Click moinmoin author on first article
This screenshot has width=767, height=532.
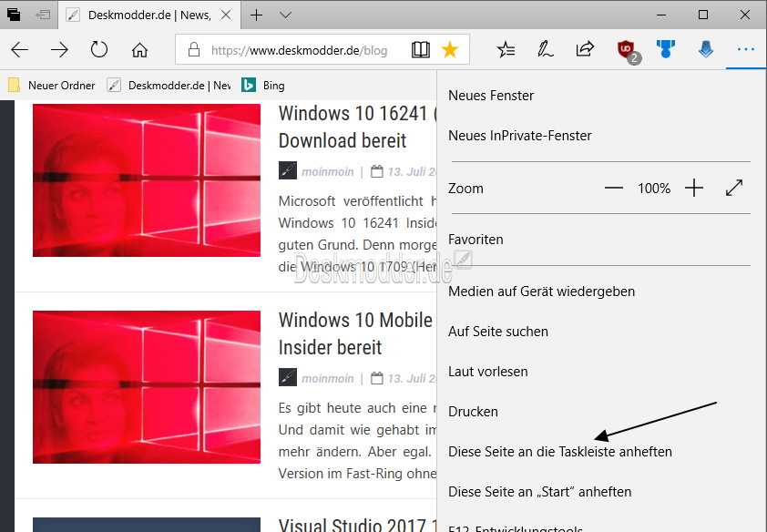327,171
